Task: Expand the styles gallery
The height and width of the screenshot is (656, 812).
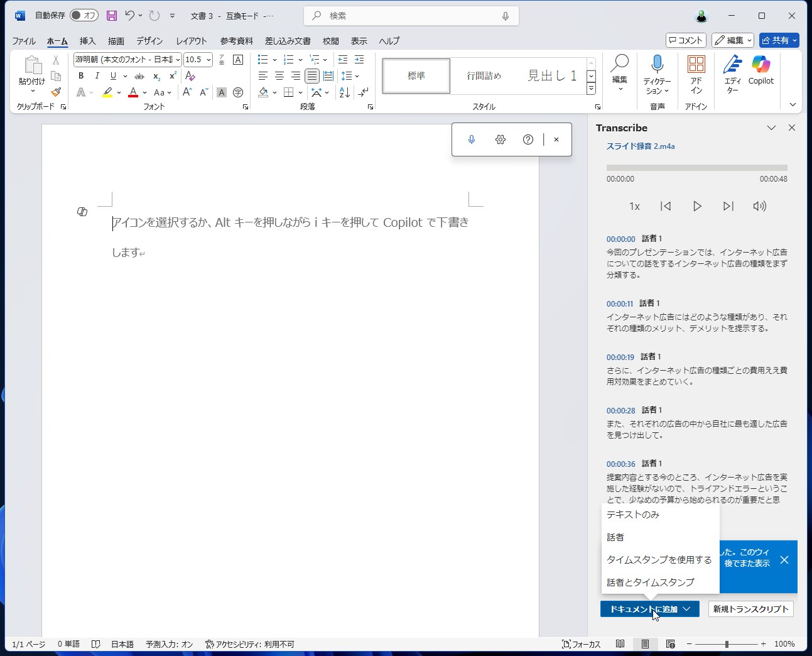Action: [x=591, y=89]
